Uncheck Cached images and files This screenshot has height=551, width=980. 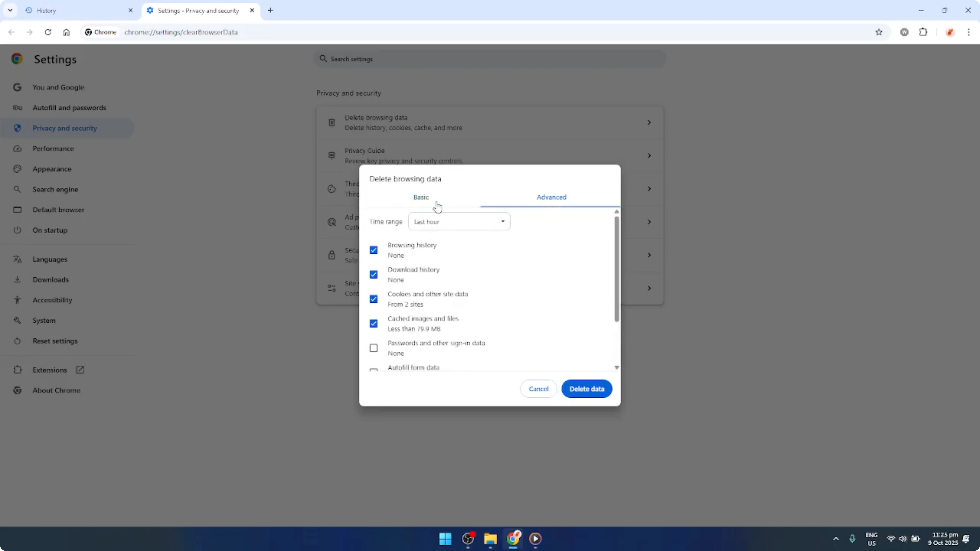click(x=374, y=324)
